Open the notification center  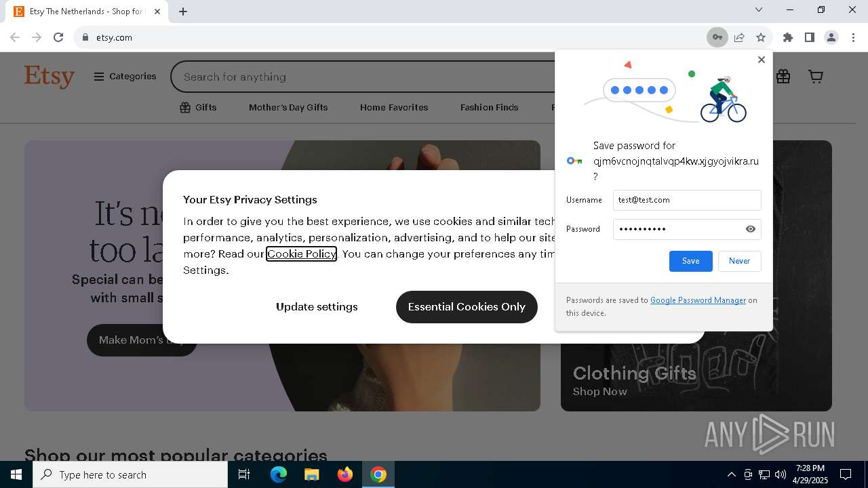846,474
